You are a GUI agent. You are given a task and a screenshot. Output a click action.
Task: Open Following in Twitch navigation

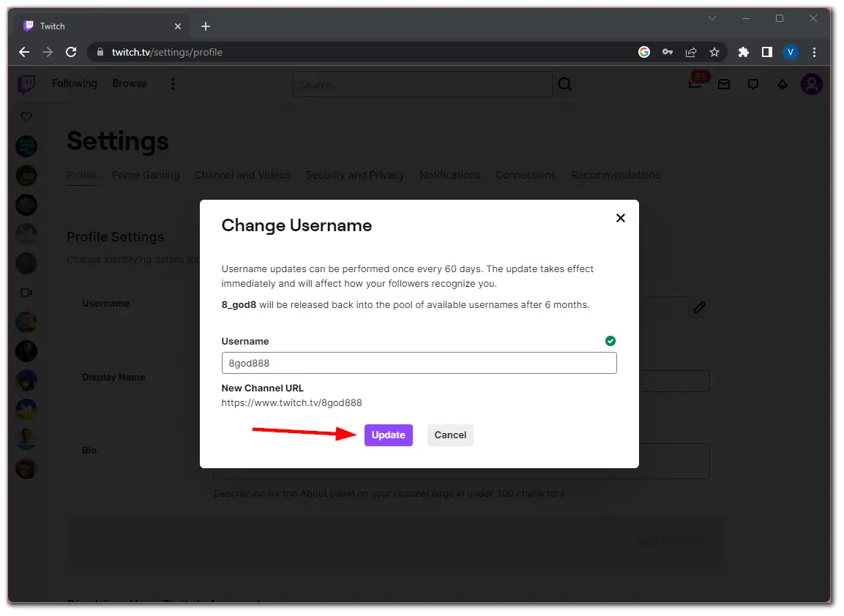click(x=74, y=83)
